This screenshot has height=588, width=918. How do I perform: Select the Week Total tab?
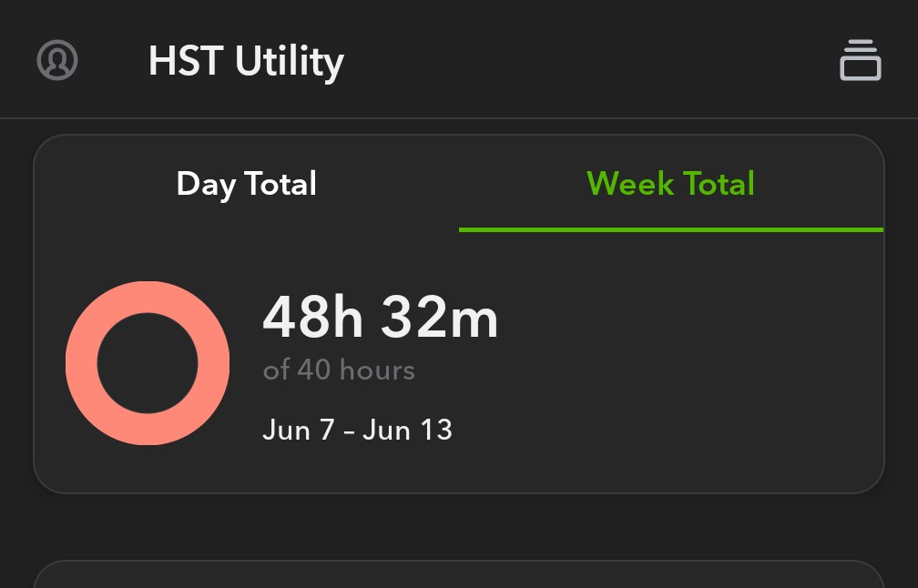(671, 184)
